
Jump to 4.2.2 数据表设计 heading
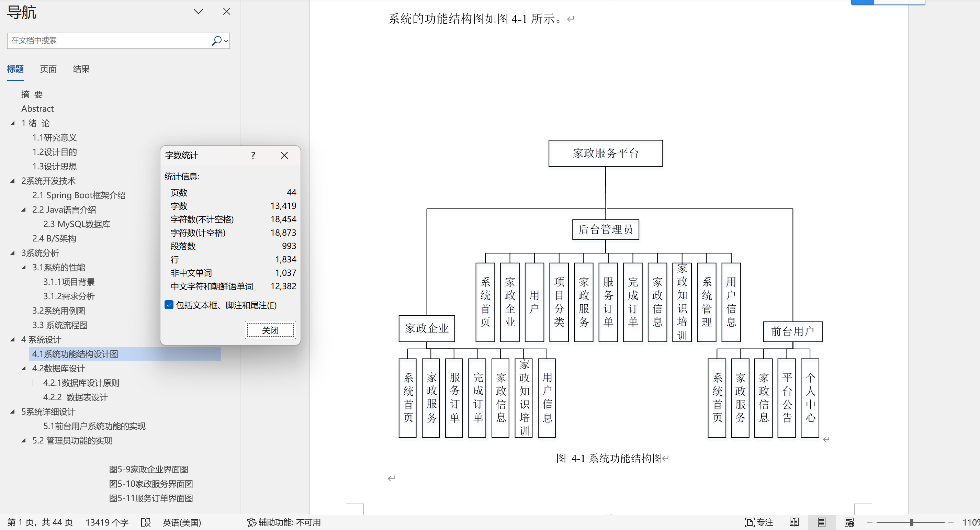tap(75, 397)
